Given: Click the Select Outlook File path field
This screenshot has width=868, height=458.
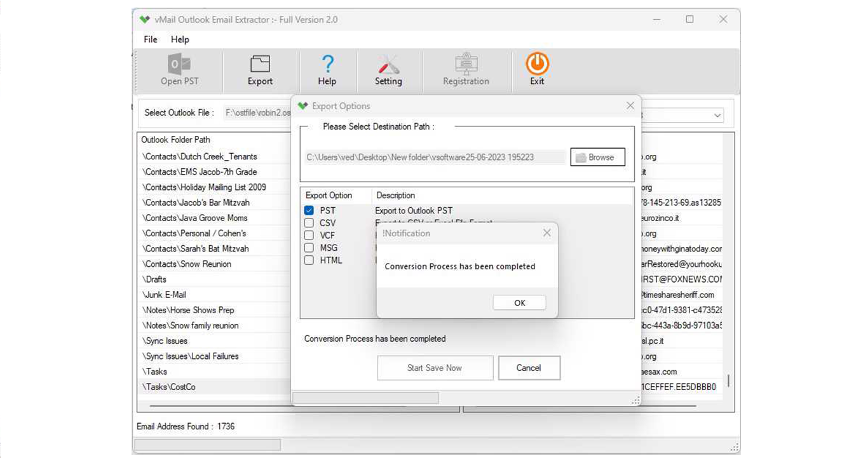Looking at the screenshot, I should [257, 112].
